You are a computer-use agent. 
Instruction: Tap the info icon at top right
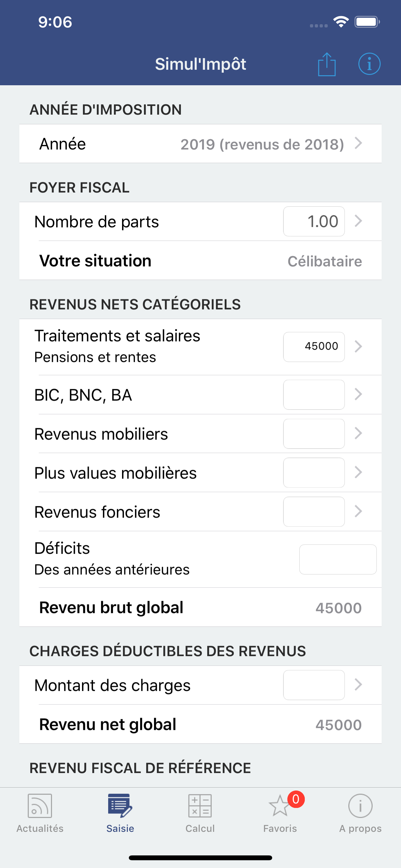pos(369,64)
